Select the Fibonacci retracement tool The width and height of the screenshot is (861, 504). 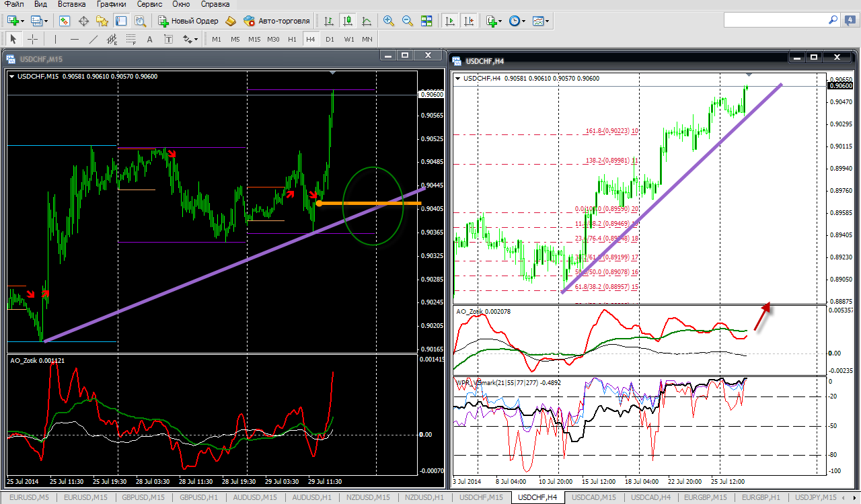tap(131, 39)
